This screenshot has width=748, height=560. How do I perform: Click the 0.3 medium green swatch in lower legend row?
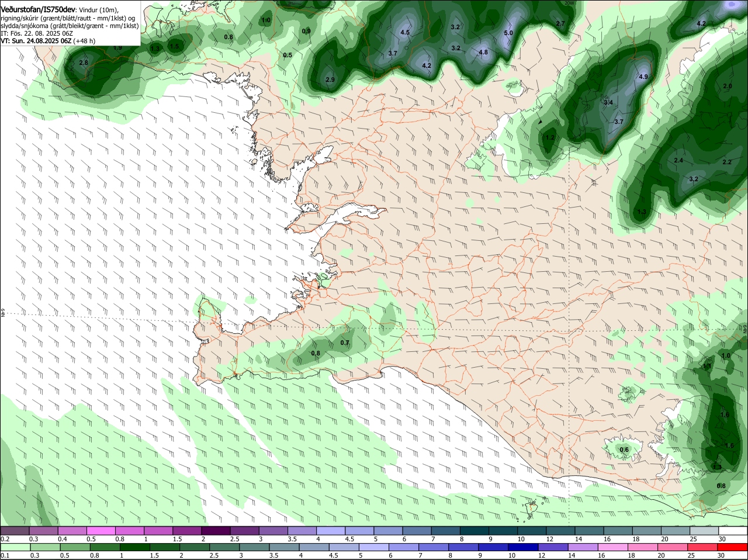tap(44, 547)
